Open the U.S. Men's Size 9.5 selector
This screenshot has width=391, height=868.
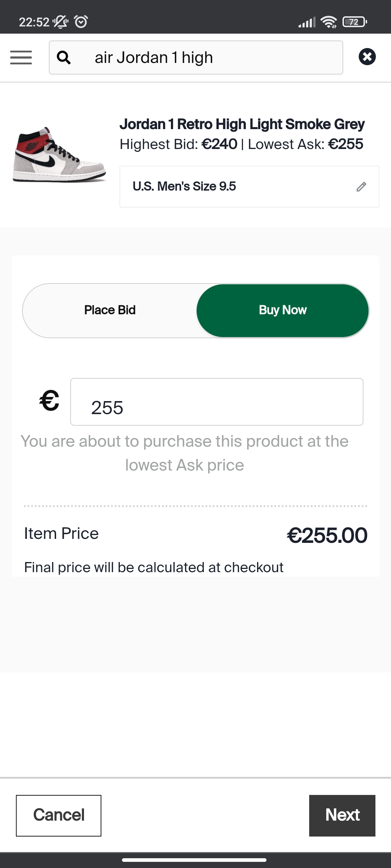tap(249, 187)
